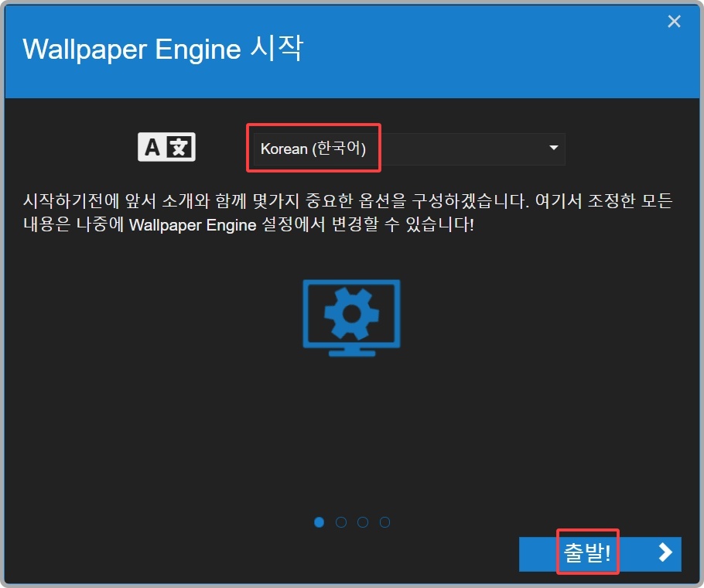Click the Wallpaper Engine 시작 title bar
This screenshot has width=704, height=588.
pos(232,49)
